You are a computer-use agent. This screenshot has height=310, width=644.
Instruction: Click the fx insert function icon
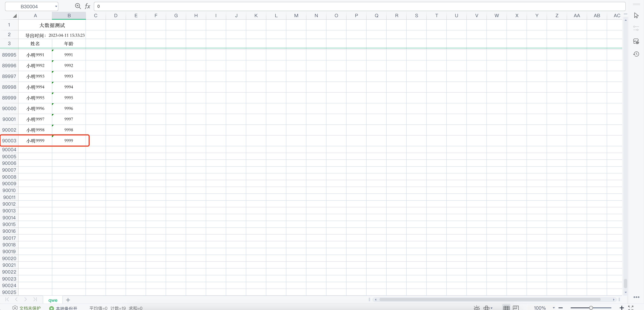tap(87, 6)
